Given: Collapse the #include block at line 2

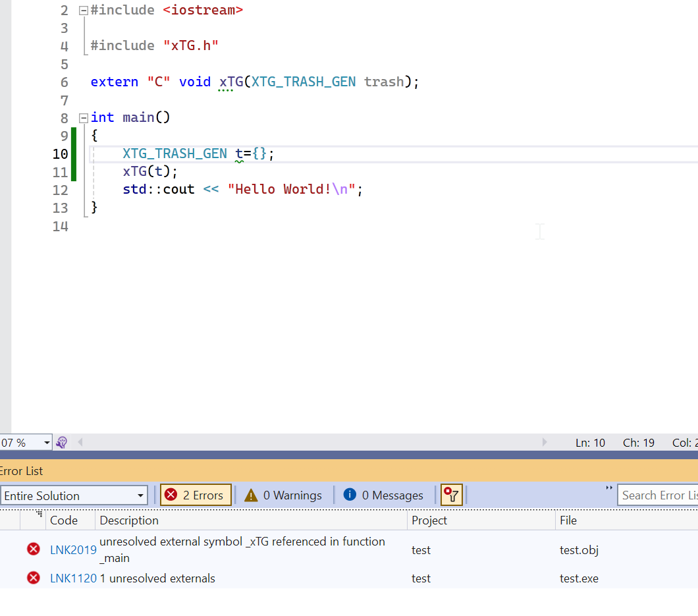Looking at the screenshot, I should pos(83,11).
